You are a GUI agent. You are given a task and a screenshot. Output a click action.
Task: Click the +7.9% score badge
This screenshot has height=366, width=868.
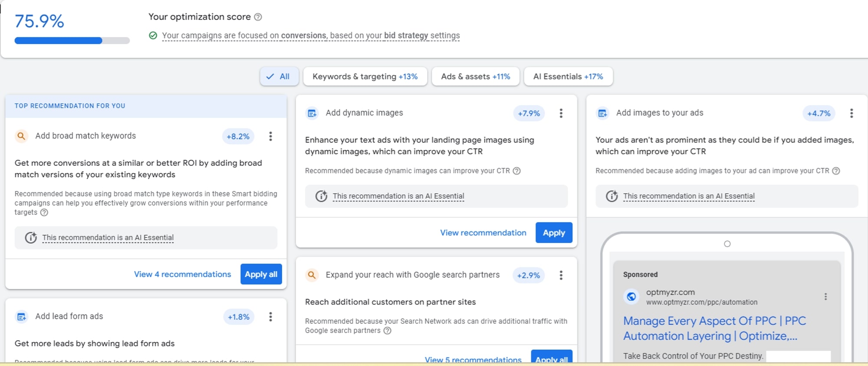tap(529, 113)
